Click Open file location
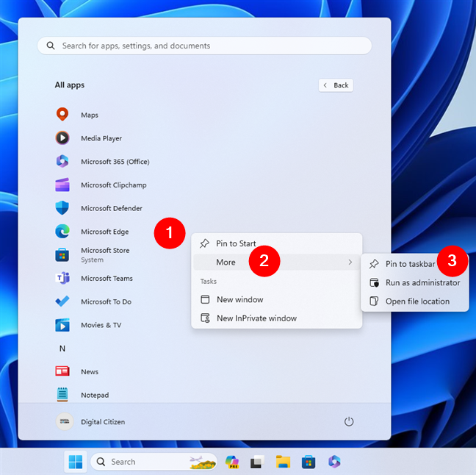 coord(416,301)
